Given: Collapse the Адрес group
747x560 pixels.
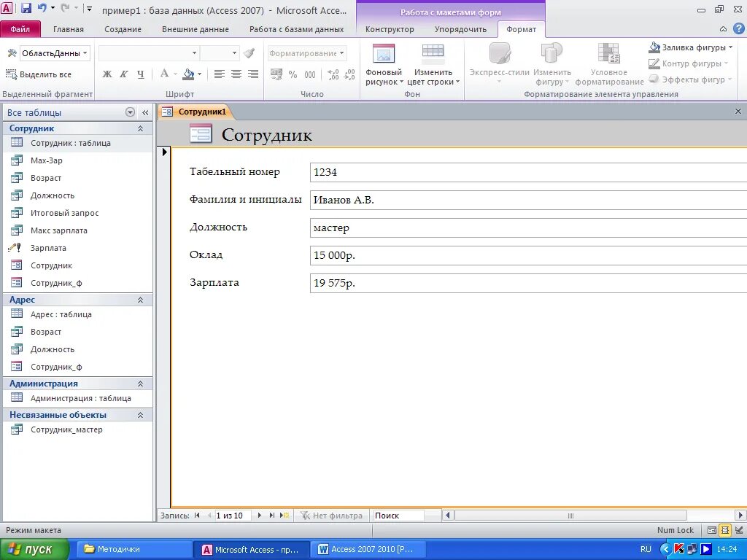Looking at the screenshot, I should click(141, 300).
